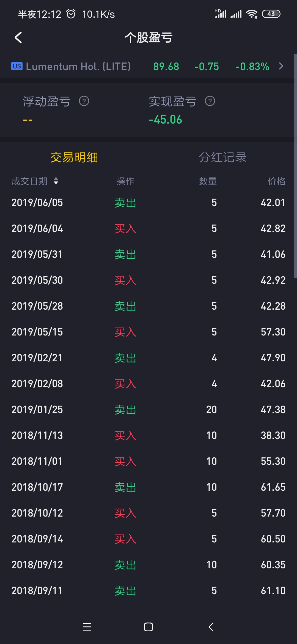Open the 2018/11/13 买入 transaction
The height and width of the screenshot is (644, 297).
[x=148, y=435]
